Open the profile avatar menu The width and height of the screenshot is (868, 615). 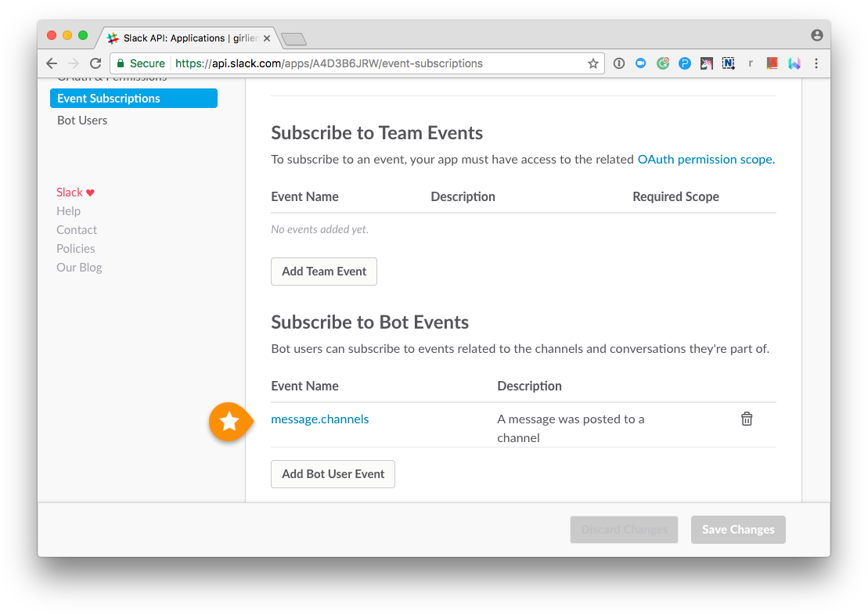point(816,34)
